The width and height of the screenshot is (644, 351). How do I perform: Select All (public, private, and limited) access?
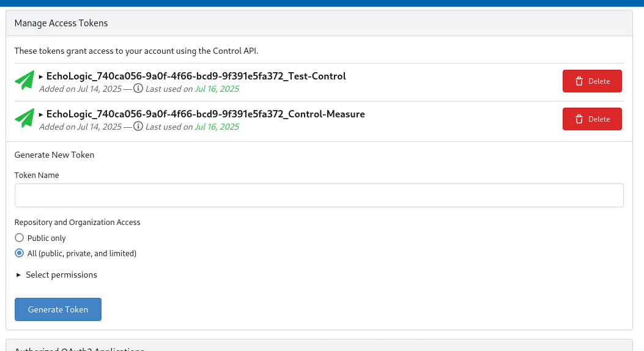click(20, 253)
